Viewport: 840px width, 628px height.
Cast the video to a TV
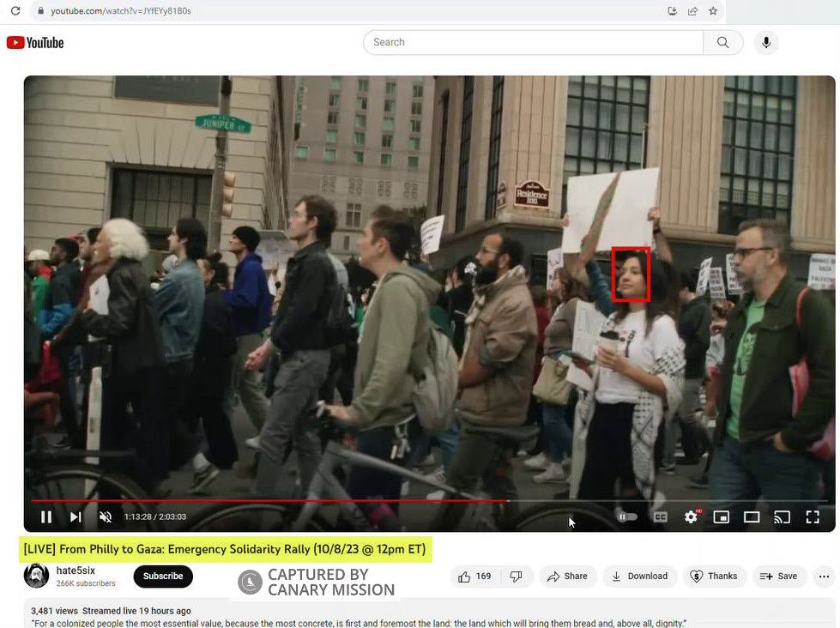coord(782,516)
